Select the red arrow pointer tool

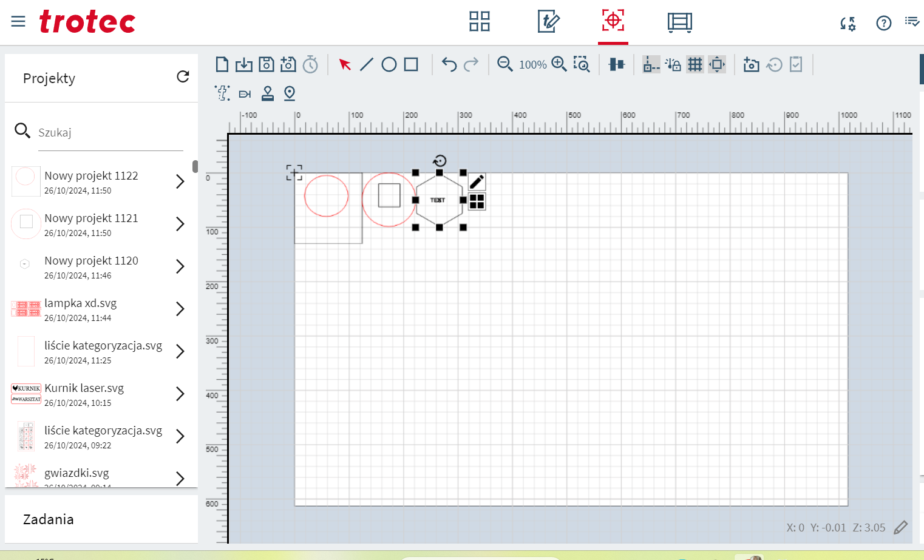click(x=345, y=64)
